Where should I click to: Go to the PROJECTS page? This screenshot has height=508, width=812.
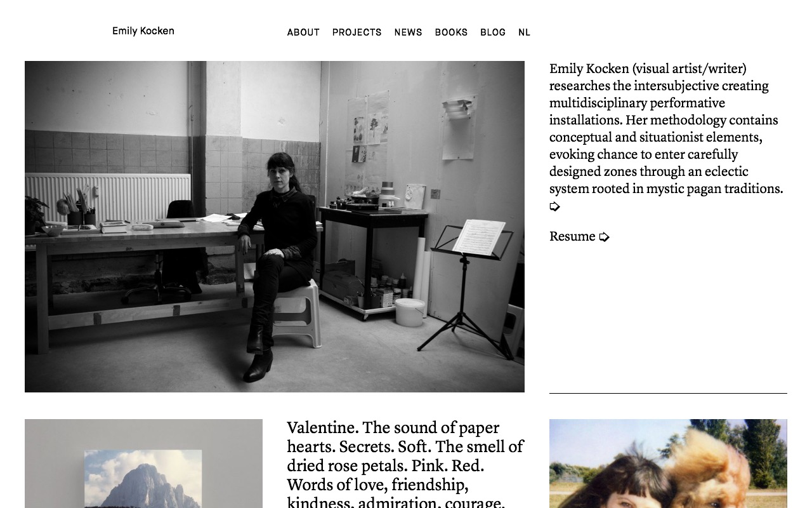[357, 32]
